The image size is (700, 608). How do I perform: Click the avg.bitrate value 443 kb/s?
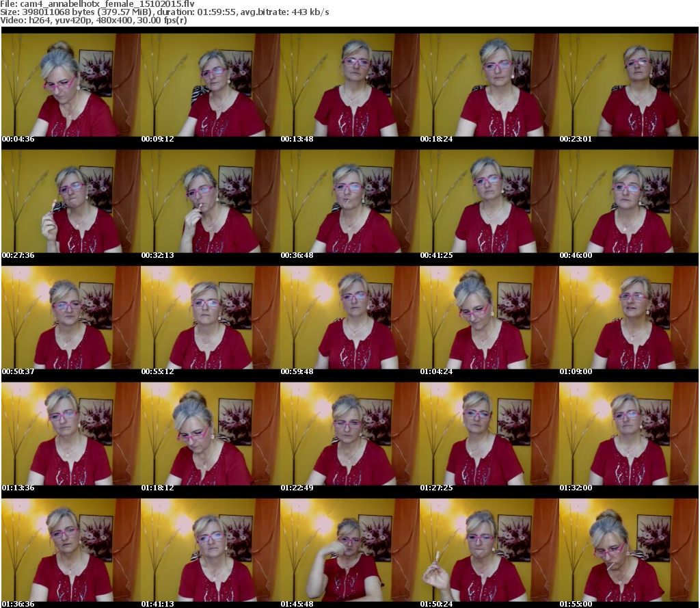coord(310,12)
